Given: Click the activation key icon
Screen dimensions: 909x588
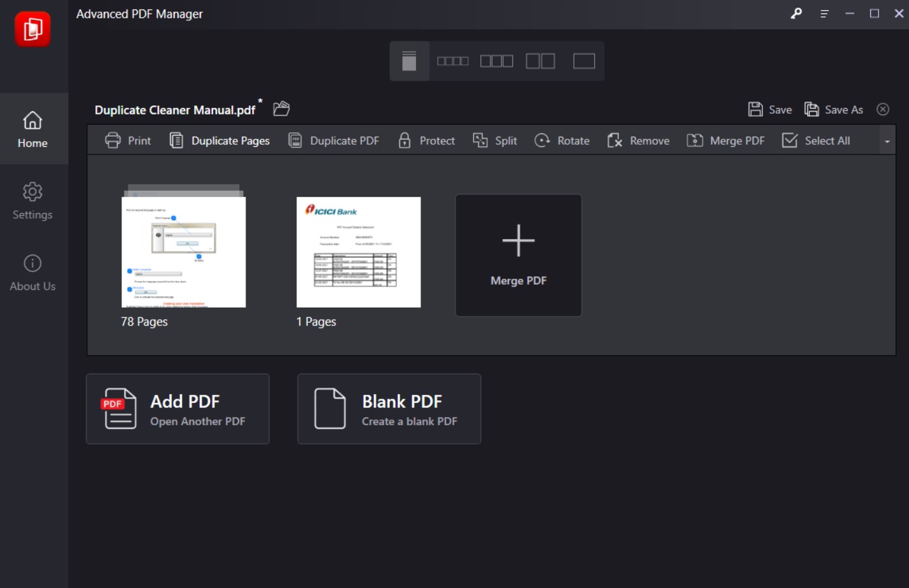Looking at the screenshot, I should [795, 13].
